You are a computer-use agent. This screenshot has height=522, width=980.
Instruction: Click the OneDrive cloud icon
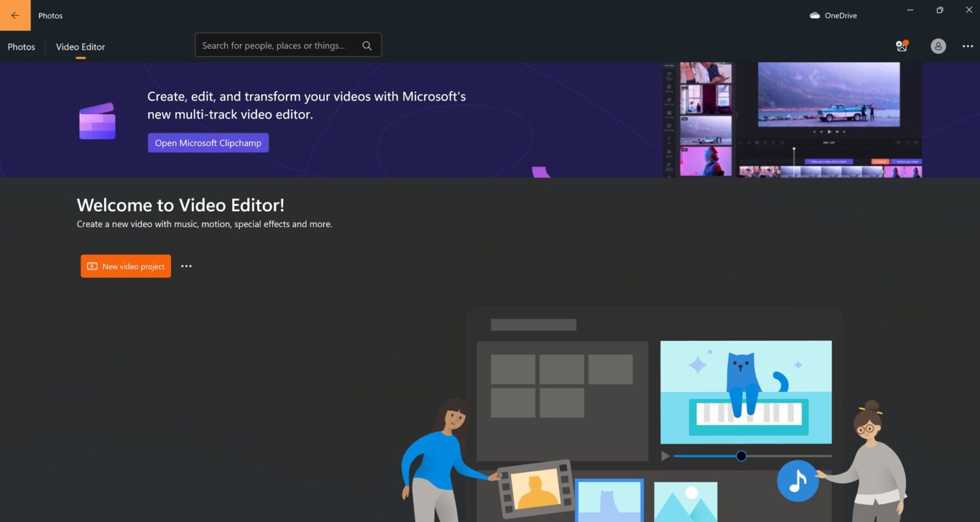(815, 15)
